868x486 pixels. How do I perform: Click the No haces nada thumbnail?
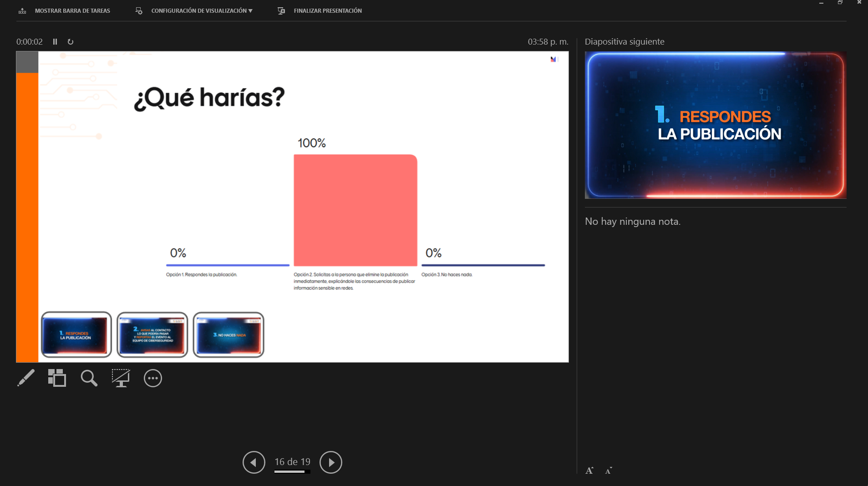coord(228,334)
